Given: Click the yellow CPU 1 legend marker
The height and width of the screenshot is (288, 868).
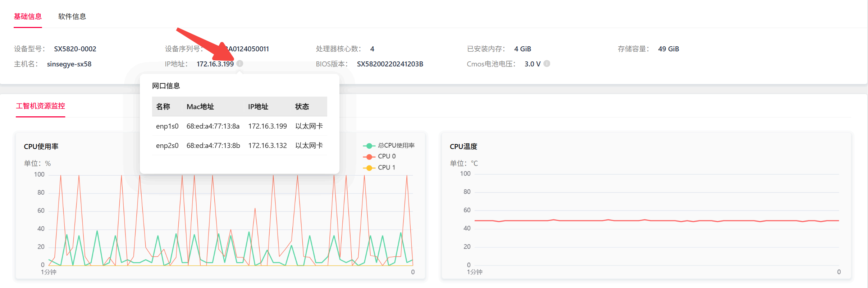Looking at the screenshot, I should (369, 168).
